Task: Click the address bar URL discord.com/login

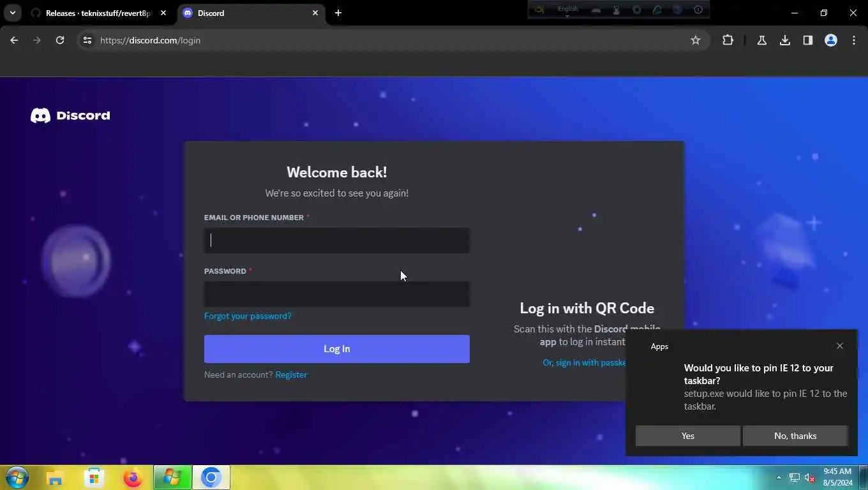Action: click(x=151, y=40)
